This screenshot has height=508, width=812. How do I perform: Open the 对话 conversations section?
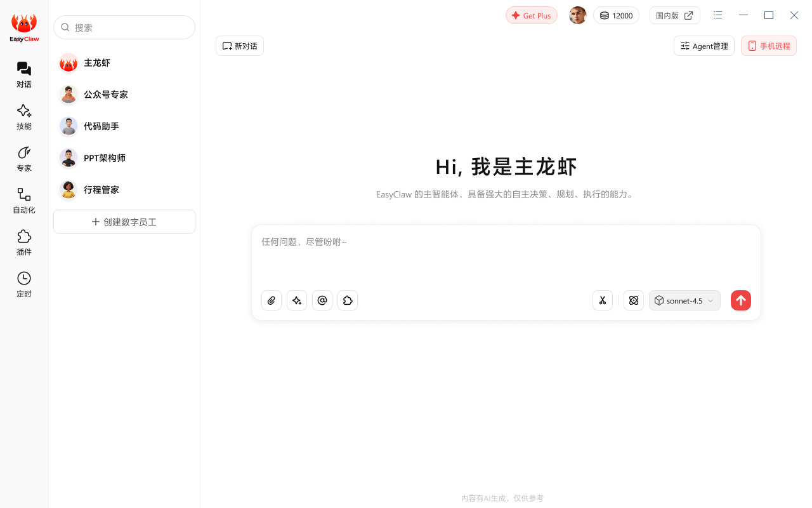(x=24, y=75)
